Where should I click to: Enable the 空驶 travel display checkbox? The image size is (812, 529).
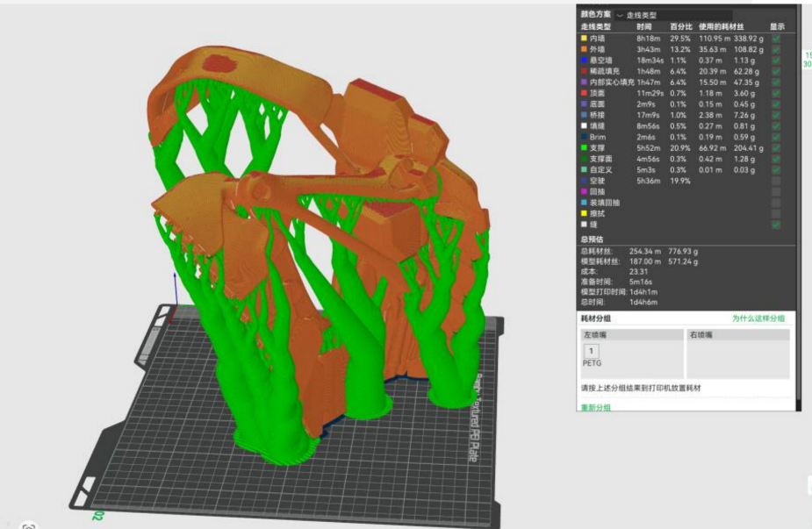[x=776, y=181]
